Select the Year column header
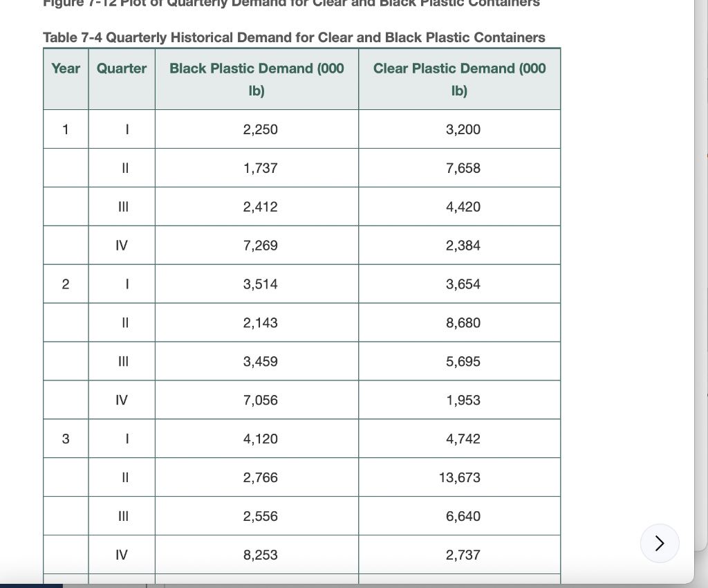 (65, 68)
